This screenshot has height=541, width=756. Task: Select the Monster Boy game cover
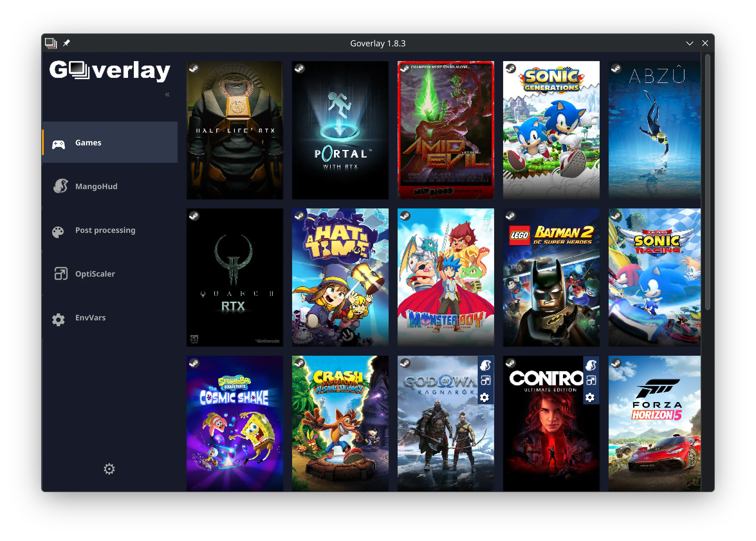446,278
